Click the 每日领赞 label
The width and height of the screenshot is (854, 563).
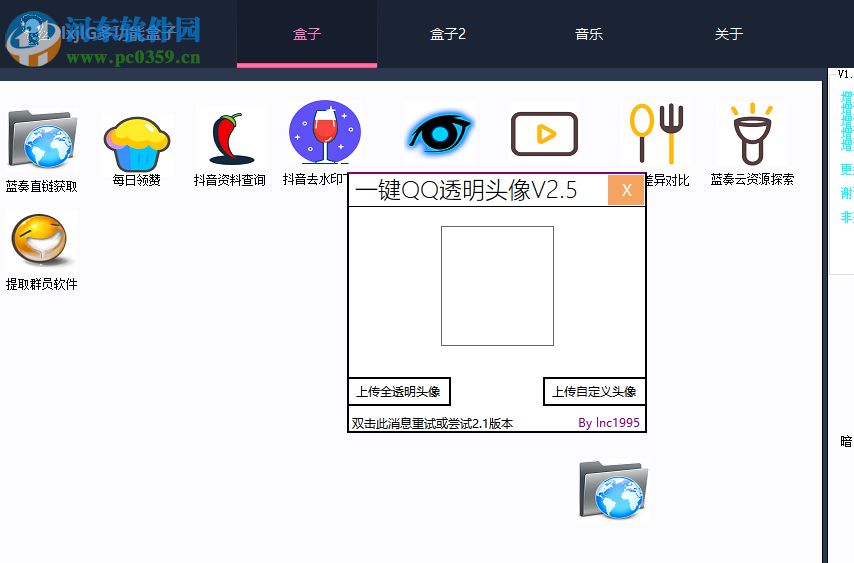tap(137, 180)
